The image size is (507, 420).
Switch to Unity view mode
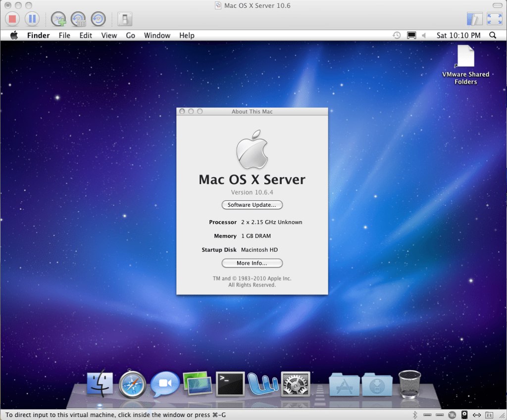pyautogui.click(x=474, y=19)
